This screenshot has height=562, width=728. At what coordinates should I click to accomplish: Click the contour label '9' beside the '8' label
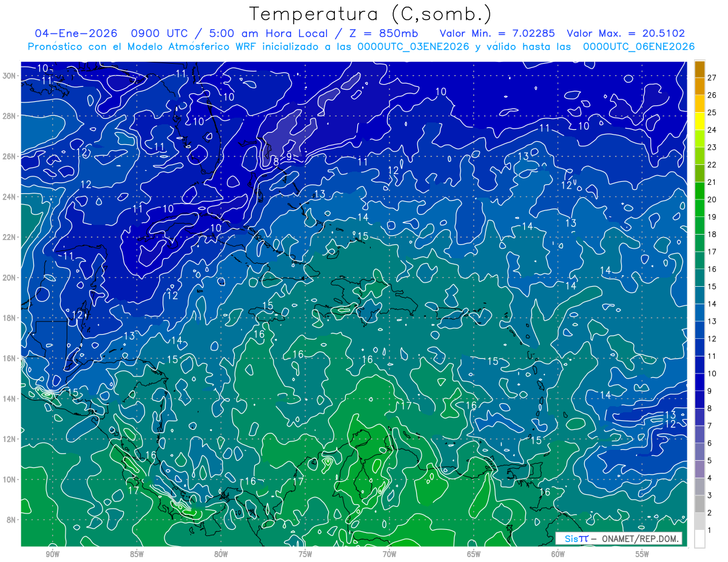(289, 156)
